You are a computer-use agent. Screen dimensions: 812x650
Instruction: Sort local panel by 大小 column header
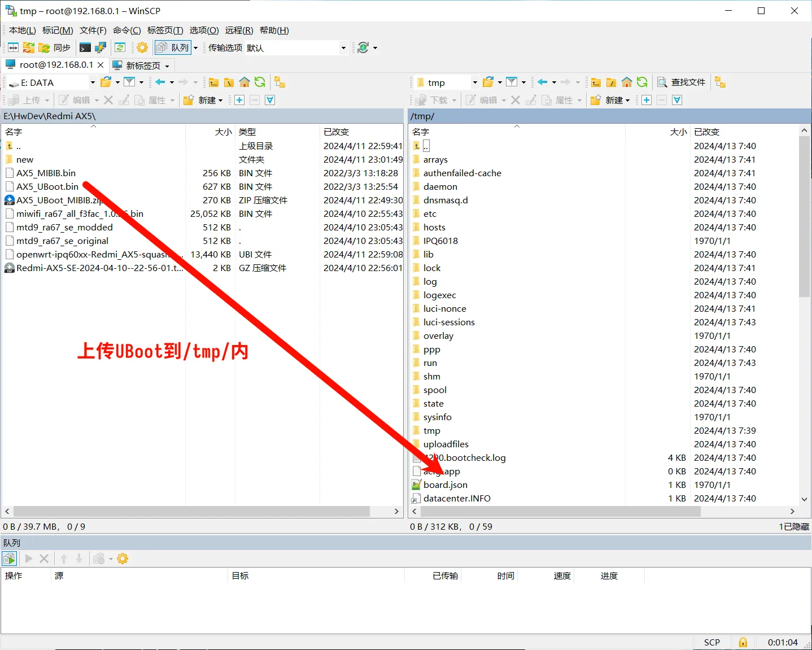[210, 132]
